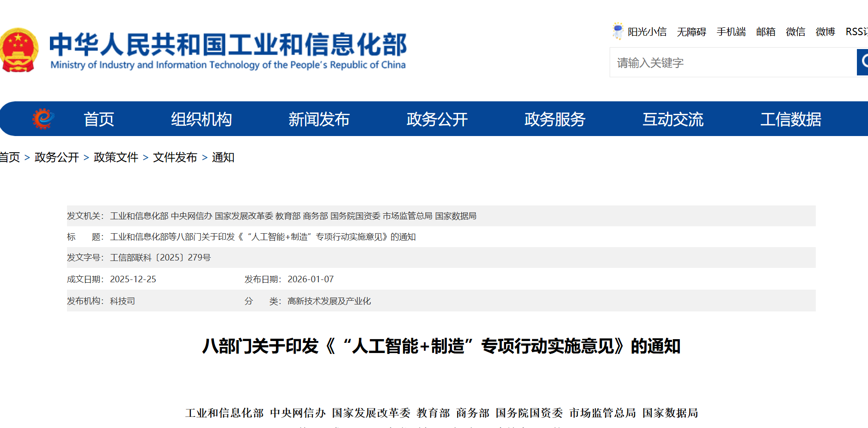Screen dimensions: 868x428
Task: Open the 微信 link at top
Action: click(x=795, y=32)
